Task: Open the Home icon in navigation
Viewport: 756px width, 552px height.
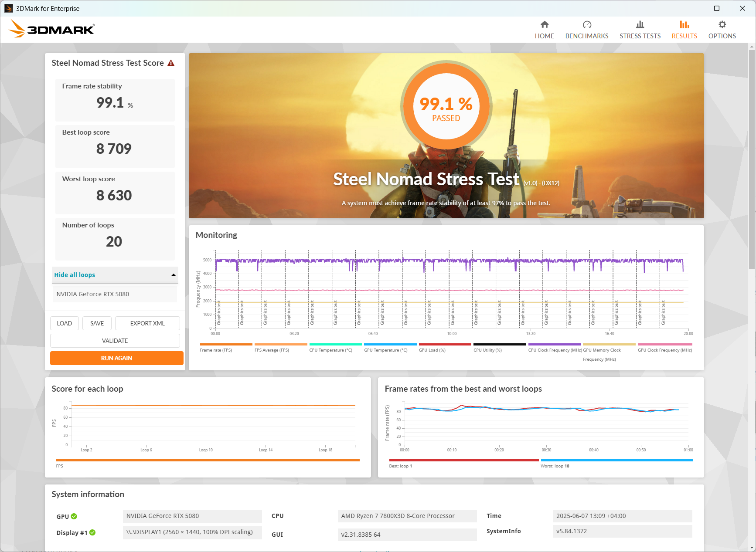Action: (545, 24)
